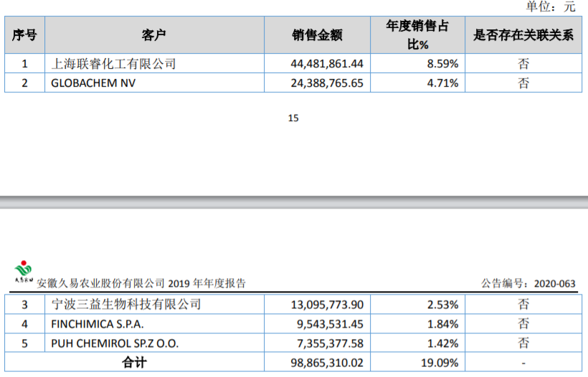This screenshot has height=377, width=588.
Task: Click customer name FINCHIMICA S.P.A.
Action: pos(98,324)
